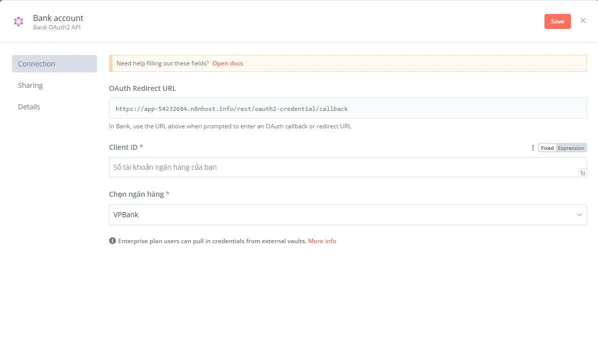Expand the Client ID field editor icon
Viewport: 598px width, 364px height.
click(582, 173)
